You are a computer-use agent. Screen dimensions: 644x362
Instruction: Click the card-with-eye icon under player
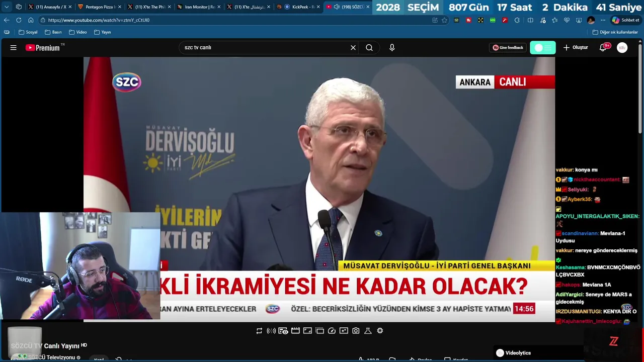[283, 331]
